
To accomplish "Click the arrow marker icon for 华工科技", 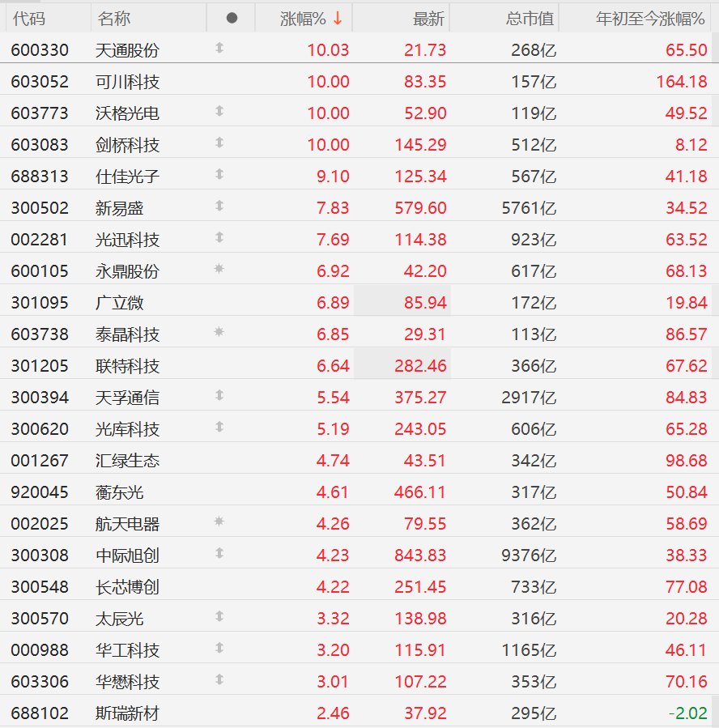I will coord(219,648).
